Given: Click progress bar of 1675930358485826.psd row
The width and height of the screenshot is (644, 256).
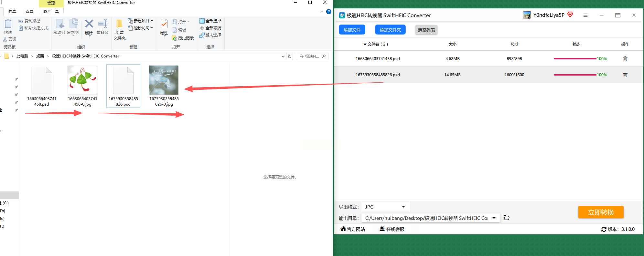Looking at the screenshot, I should [x=575, y=75].
